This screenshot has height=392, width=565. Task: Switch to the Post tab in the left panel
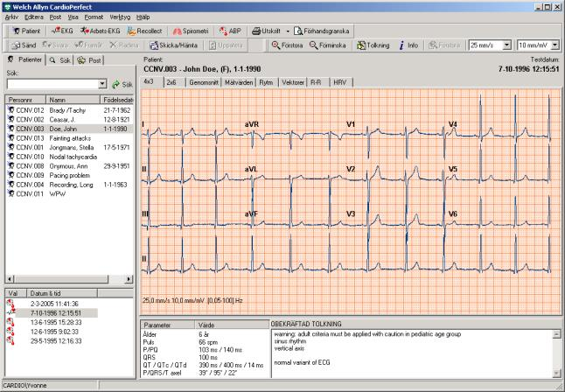89,60
